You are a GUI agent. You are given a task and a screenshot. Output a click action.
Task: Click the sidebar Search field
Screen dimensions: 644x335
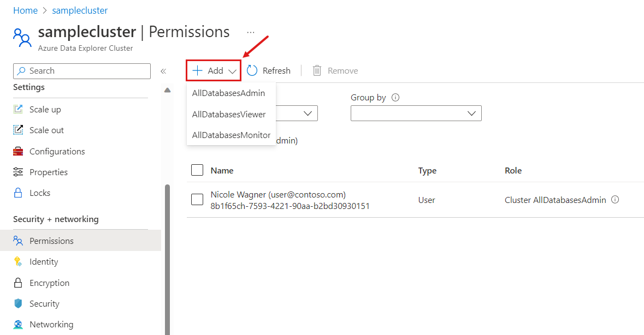tap(82, 71)
